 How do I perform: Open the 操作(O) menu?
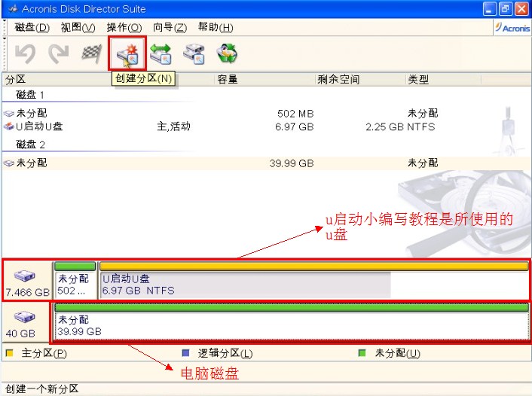[x=124, y=27]
